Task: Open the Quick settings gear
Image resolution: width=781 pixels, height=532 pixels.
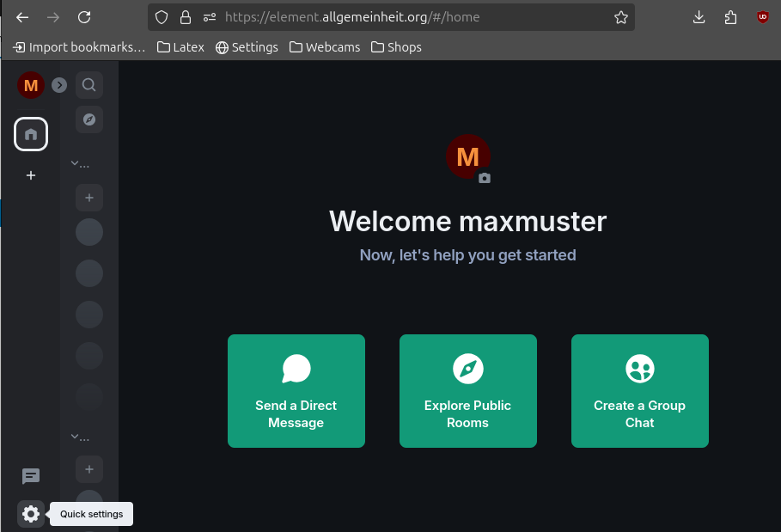Action: (31, 514)
